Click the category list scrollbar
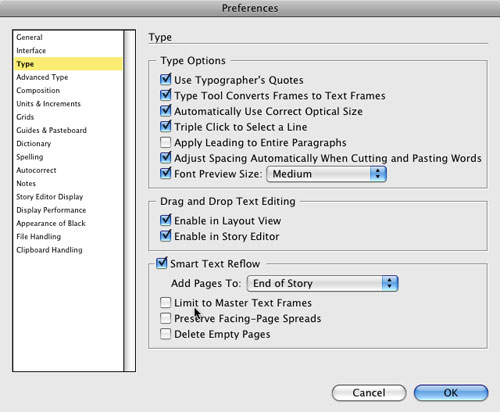Viewport: 500px width, 412px height. click(x=129, y=201)
